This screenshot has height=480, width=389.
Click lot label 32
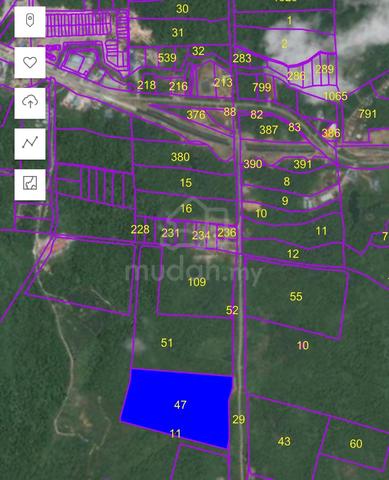click(x=198, y=51)
